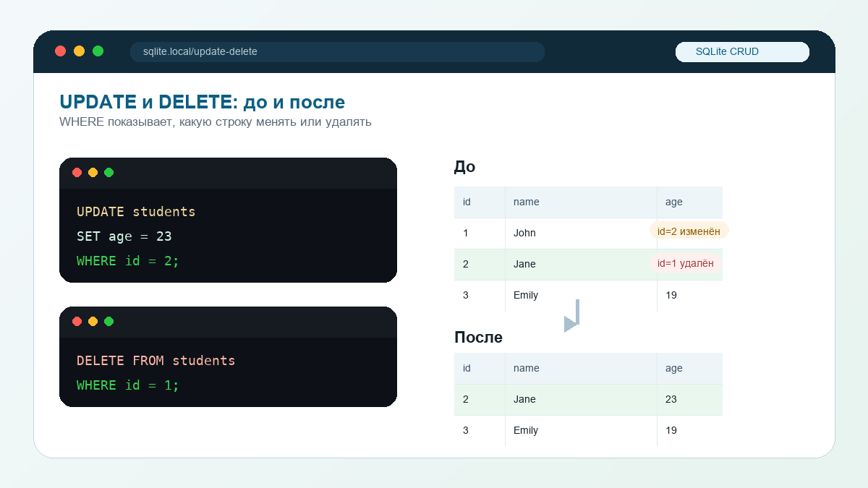Click 'Emily' cell in После table
This screenshot has width=868, height=488.
(581, 431)
